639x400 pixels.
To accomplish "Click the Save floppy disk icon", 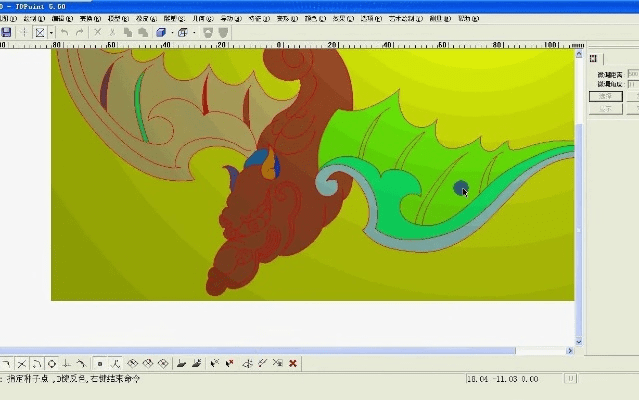I will point(7,33).
